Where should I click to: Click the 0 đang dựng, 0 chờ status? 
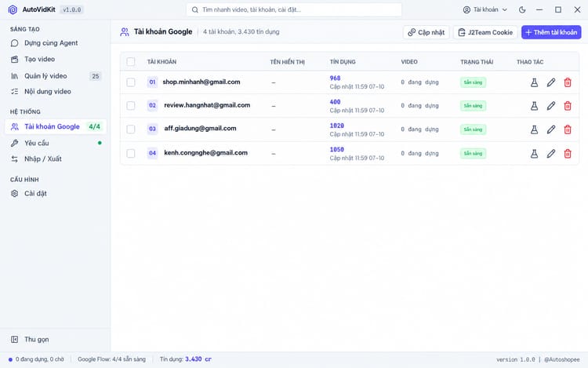[x=36, y=359]
